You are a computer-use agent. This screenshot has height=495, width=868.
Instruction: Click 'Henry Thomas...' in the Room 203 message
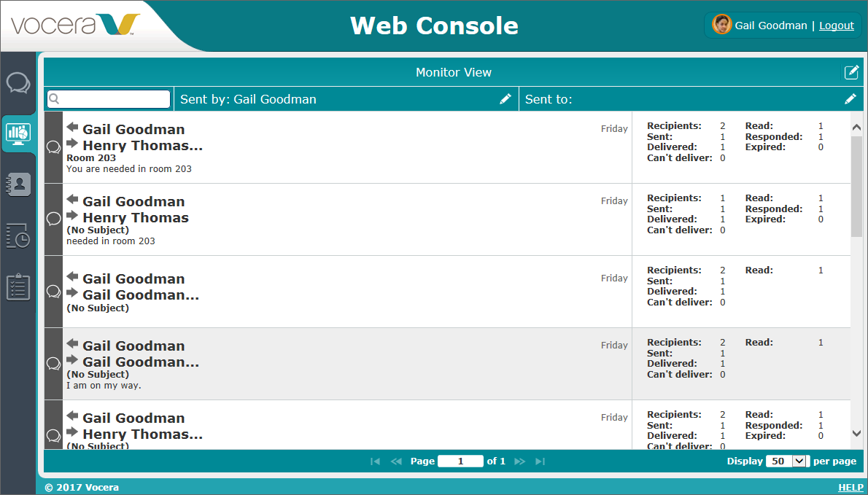[143, 146]
